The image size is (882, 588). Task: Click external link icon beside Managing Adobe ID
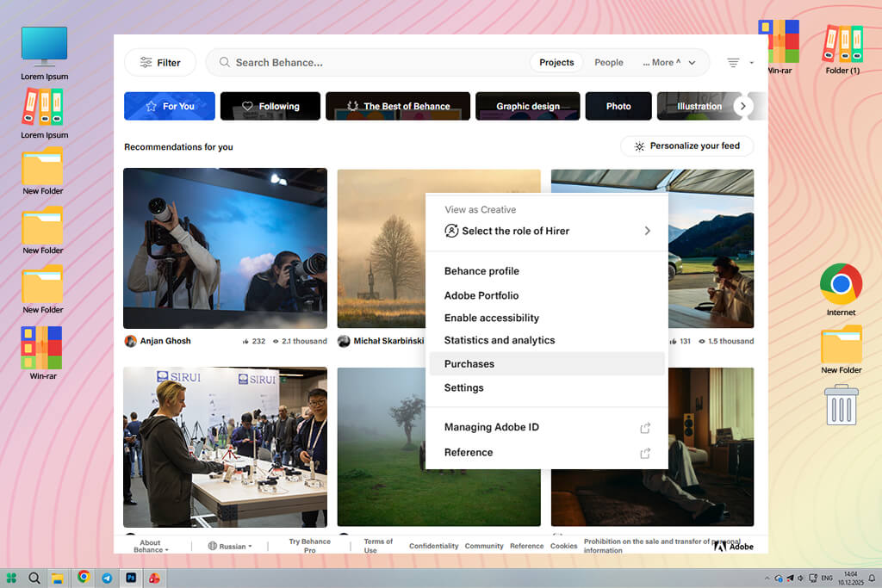(645, 428)
